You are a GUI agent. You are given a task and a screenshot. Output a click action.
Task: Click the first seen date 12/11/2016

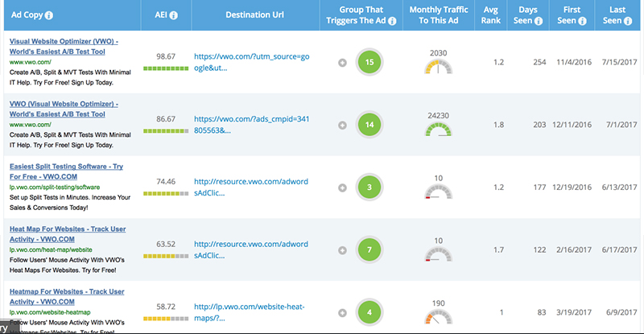(x=572, y=125)
